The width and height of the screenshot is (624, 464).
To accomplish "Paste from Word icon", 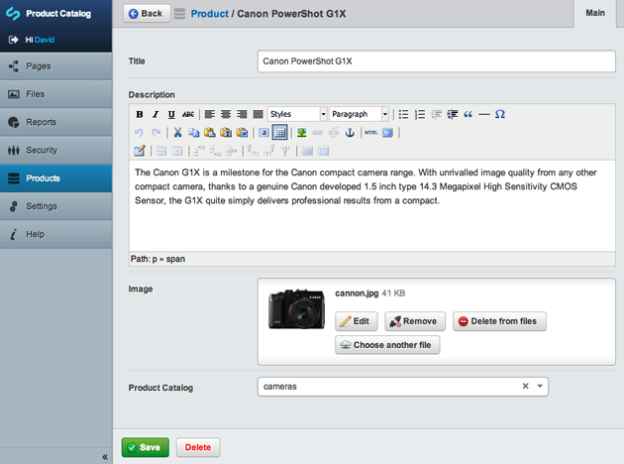I will pyautogui.click(x=242, y=133).
